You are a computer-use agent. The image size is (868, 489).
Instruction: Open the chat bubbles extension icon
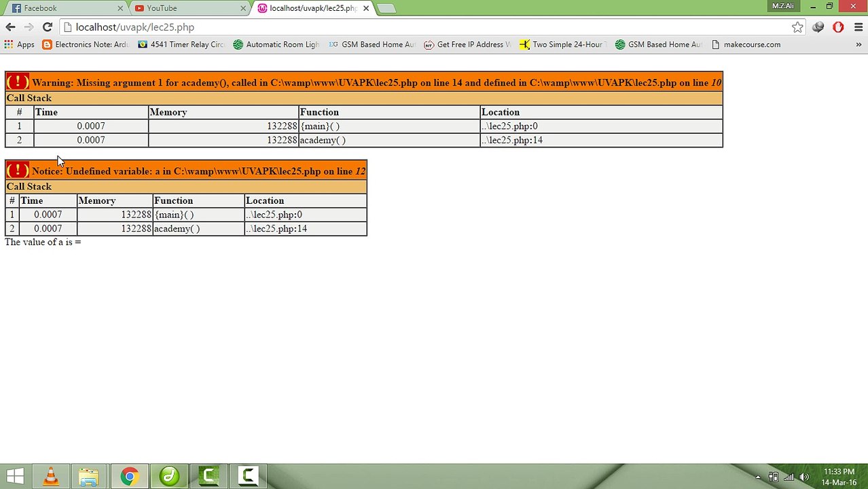coord(818,27)
